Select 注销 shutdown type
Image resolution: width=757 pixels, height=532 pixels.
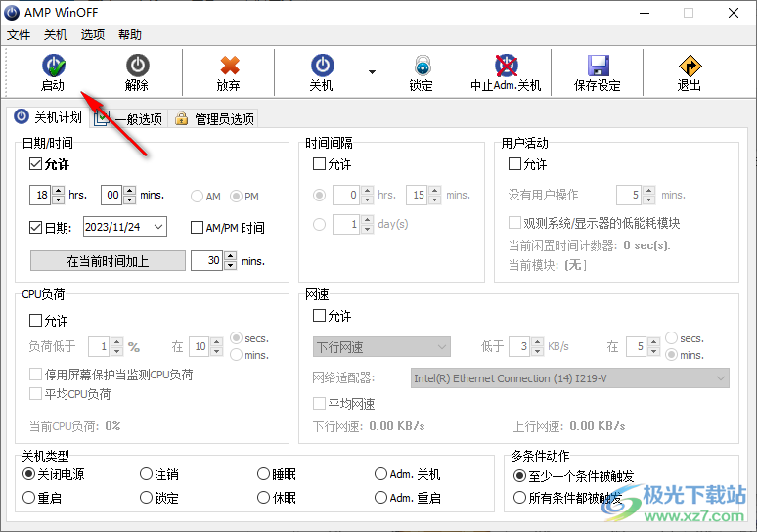146,474
